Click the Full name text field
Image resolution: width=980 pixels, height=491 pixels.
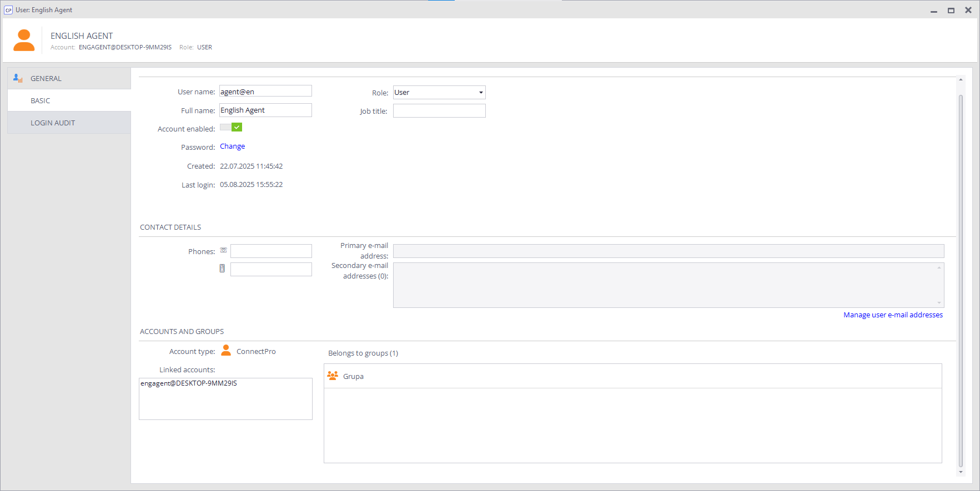coord(265,110)
